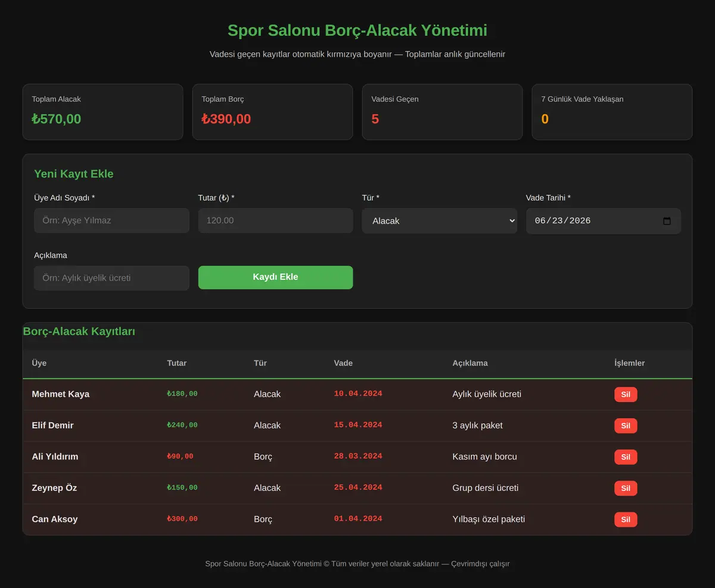The image size is (715, 588).
Task: Click the Toplam Alacak ₺570,00 value
Action: [57, 119]
